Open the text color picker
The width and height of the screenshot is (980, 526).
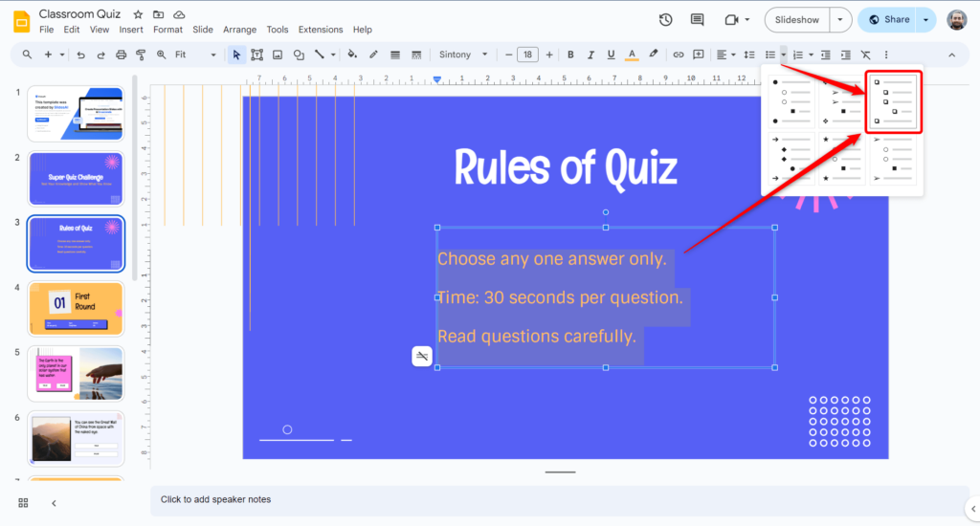coord(632,55)
